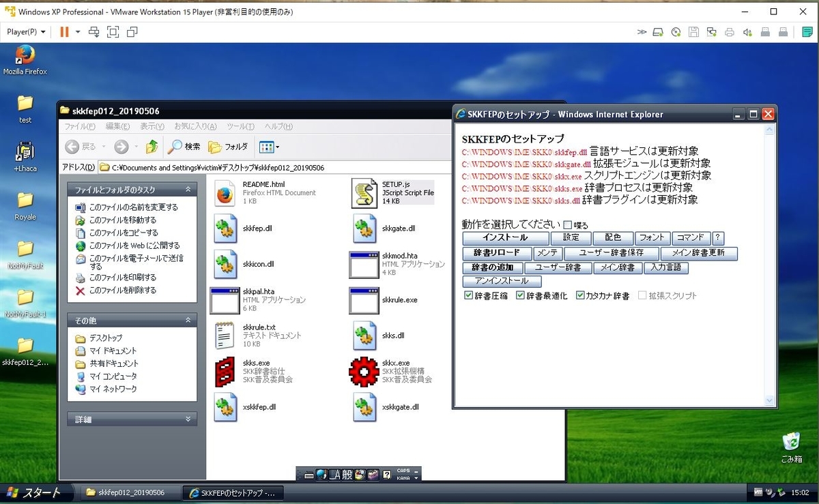The image size is (819, 504).
Task: Select skks.dll file icon
Action: click(x=364, y=336)
